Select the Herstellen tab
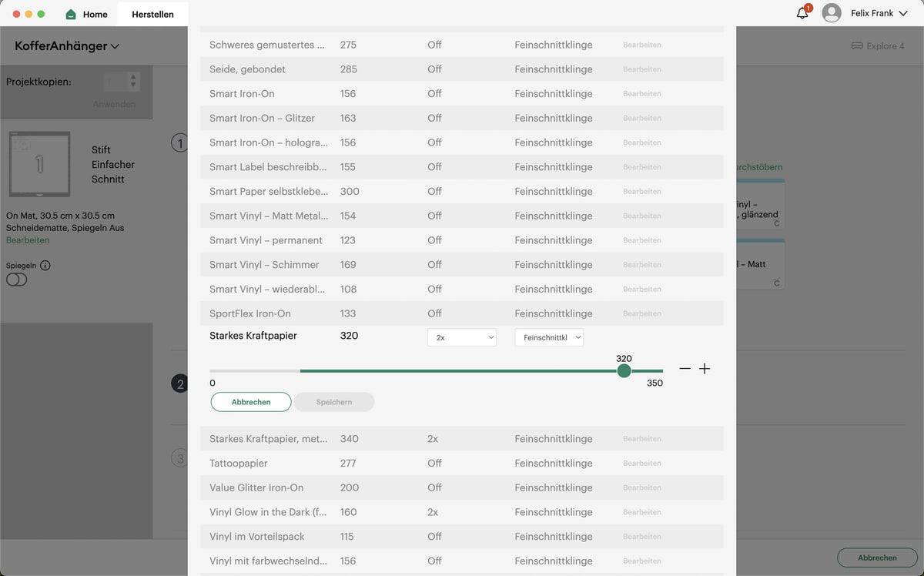The height and width of the screenshot is (576, 924). click(152, 14)
